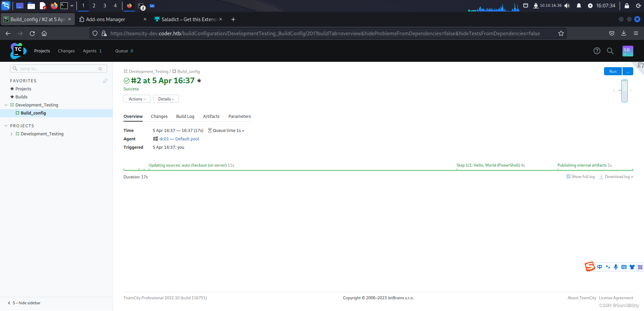Click the site security lock icon

tap(104, 33)
